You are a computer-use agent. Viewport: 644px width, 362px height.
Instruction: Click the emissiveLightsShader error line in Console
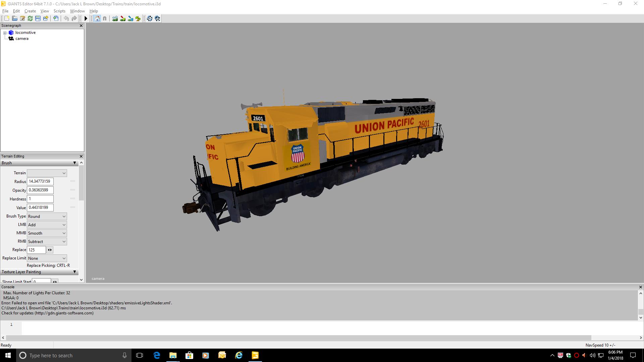click(87, 303)
